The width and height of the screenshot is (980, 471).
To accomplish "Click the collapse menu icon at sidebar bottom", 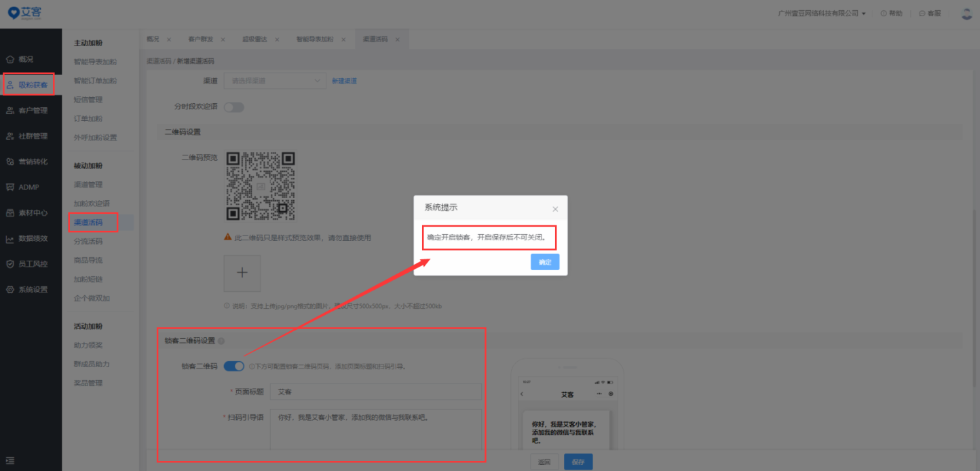I will click(x=10, y=461).
